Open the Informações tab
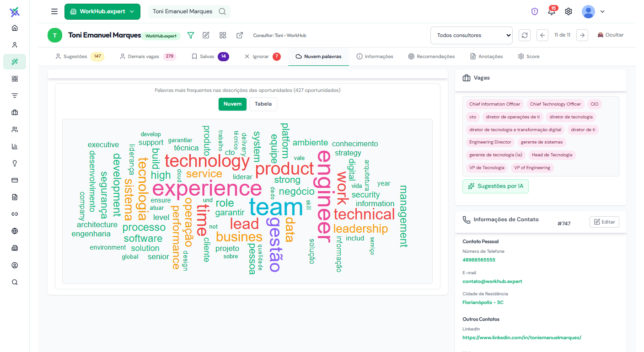Viewport: 644px width, 352px height. point(375,57)
